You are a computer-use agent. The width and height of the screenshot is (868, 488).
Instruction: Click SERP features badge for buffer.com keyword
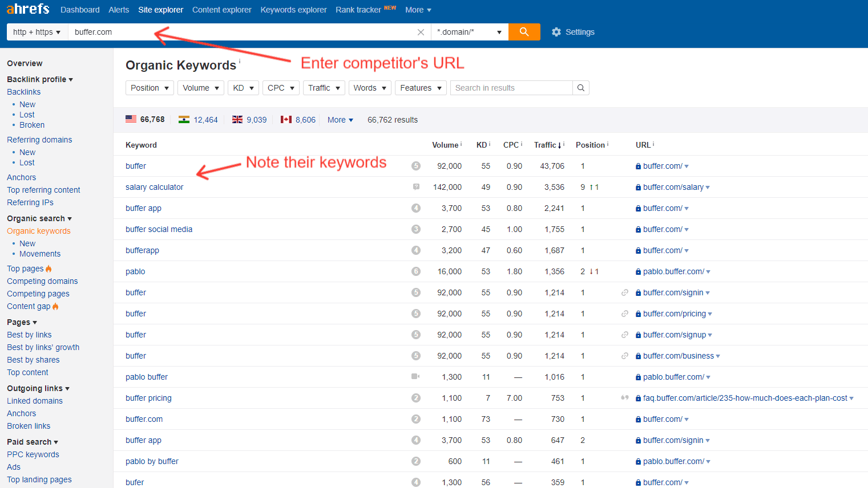click(x=416, y=419)
